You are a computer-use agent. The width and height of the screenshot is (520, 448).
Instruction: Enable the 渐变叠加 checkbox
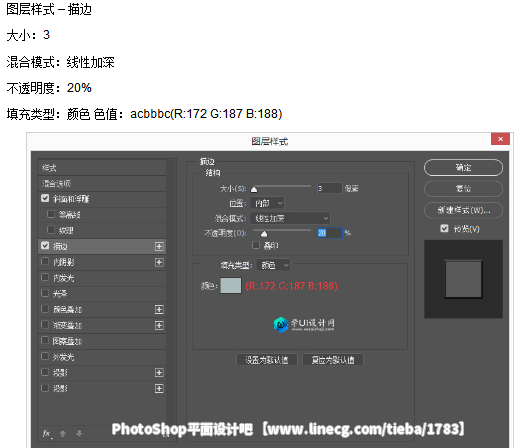point(45,324)
